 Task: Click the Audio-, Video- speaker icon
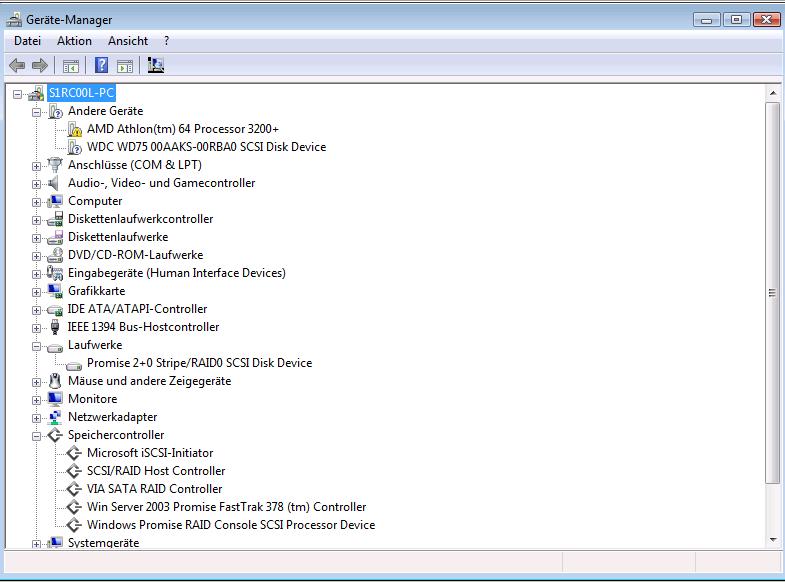(54, 183)
